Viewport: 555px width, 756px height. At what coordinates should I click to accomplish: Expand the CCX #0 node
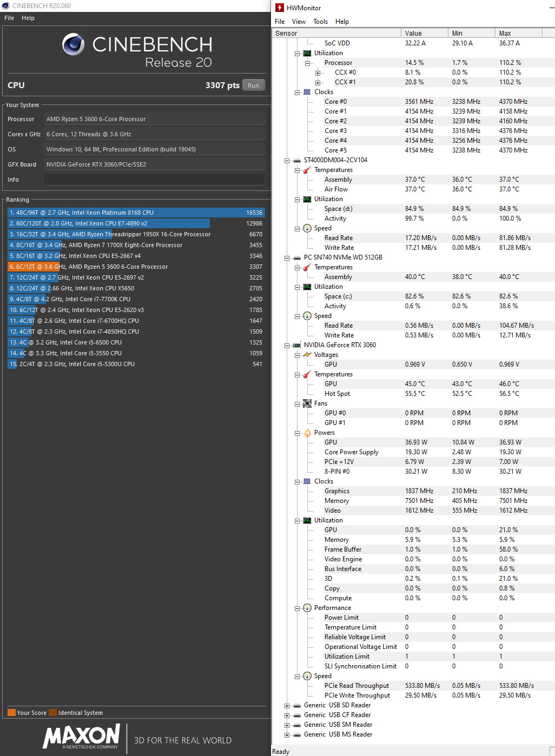coord(318,73)
